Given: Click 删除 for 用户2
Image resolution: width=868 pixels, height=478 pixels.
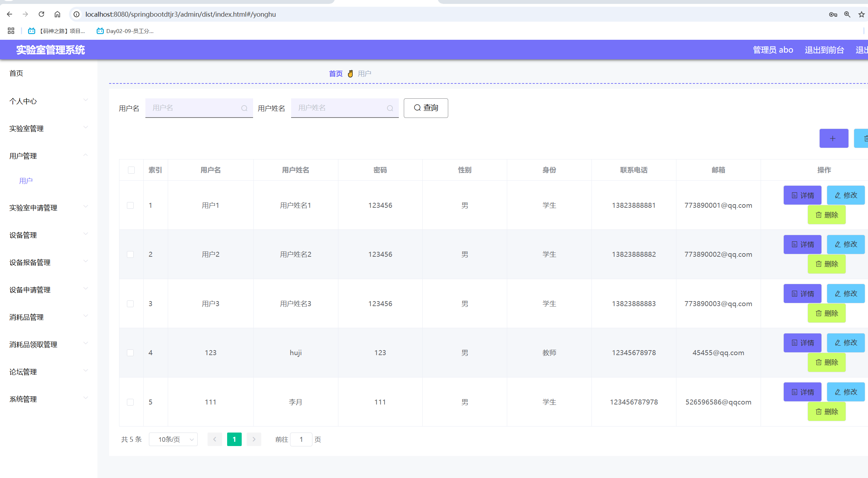Looking at the screenshot, I should (826, 264).
